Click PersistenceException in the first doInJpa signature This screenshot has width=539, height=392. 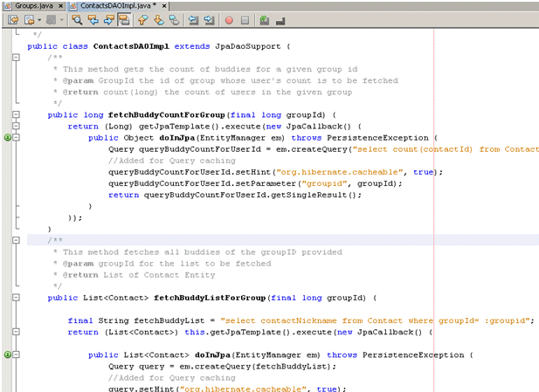[x=377, y=138]
